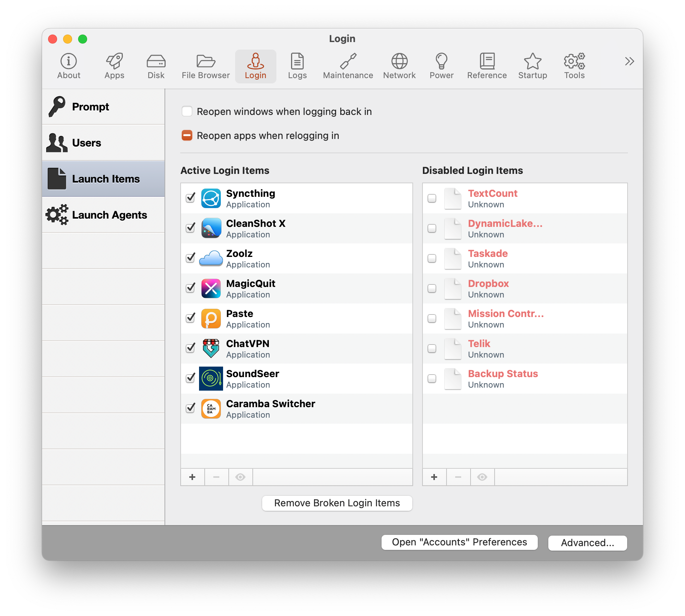Enable the Dropbox disabled item checkbox
The width and height of the screenshot is (685, 616).
click(432, 288)
